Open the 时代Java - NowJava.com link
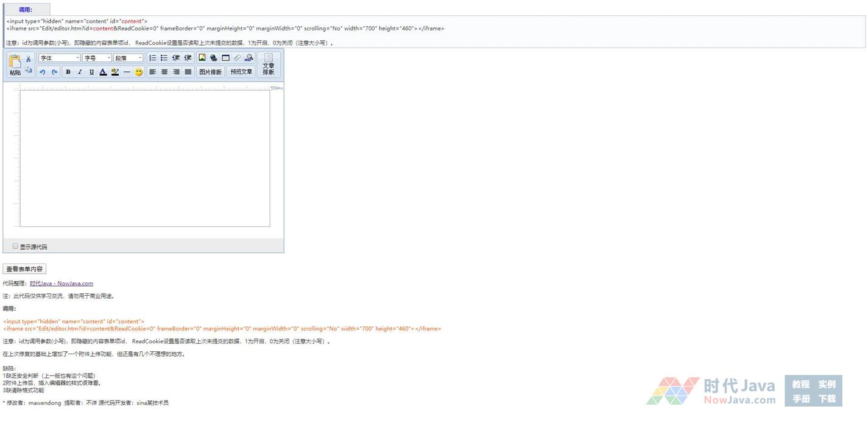This screenshot has width=868, height=437. tap(62, 284)
